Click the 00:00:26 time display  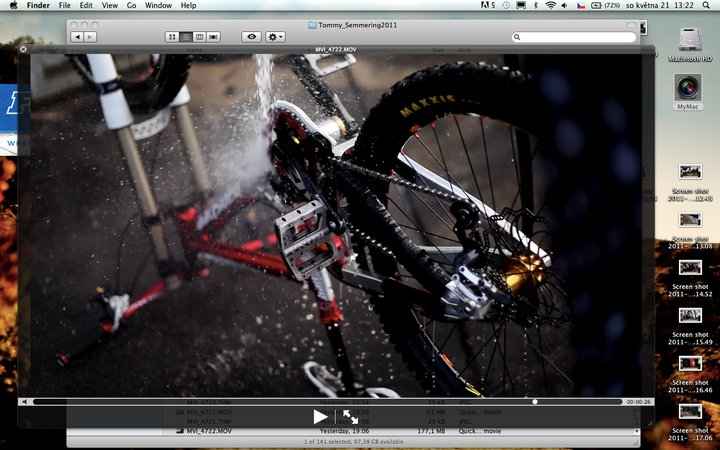[637, 402]
